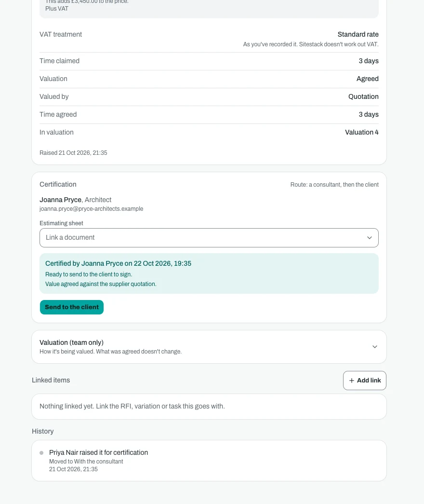Click the Ready to send to the client to sign text
The height and width of the screenshot is (504, 424).
tap(89, 274)
